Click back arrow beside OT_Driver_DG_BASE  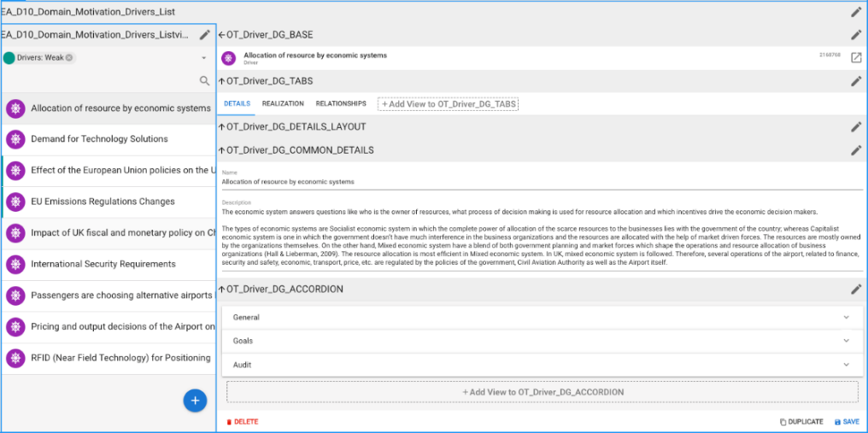click(222, 35)
